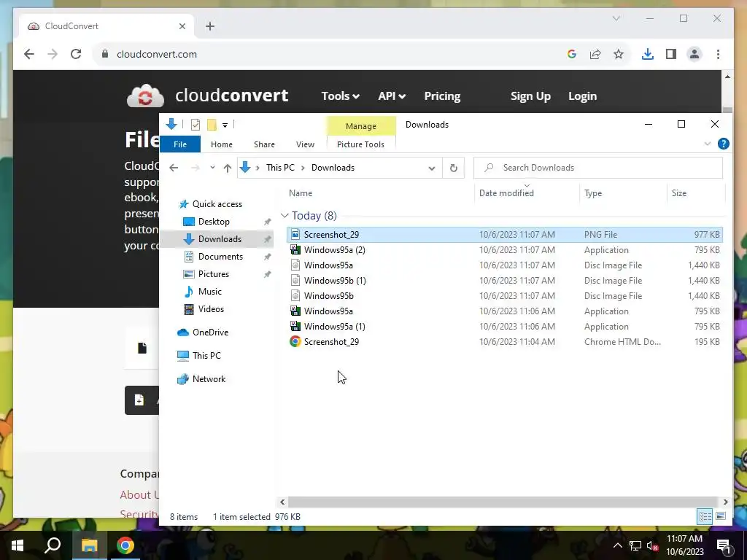Viewport: 747px width, 560px height.
Task: Open taskbar search magnifier
Action: [x=53, y=545]
